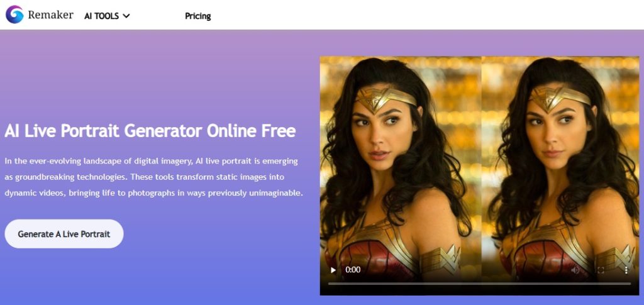The image size is (644, 305).
Task: Click the Remaker swirl logo icon
Action: coord(14,14)
